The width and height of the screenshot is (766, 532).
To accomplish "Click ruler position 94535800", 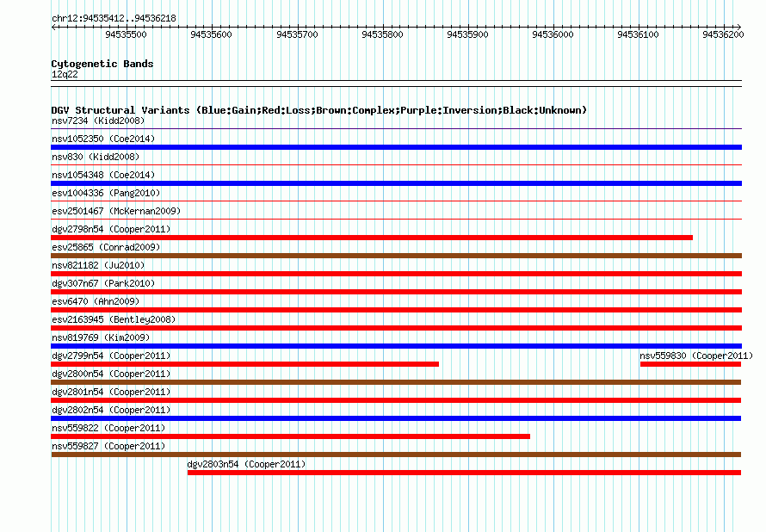I will click(382, 34).
